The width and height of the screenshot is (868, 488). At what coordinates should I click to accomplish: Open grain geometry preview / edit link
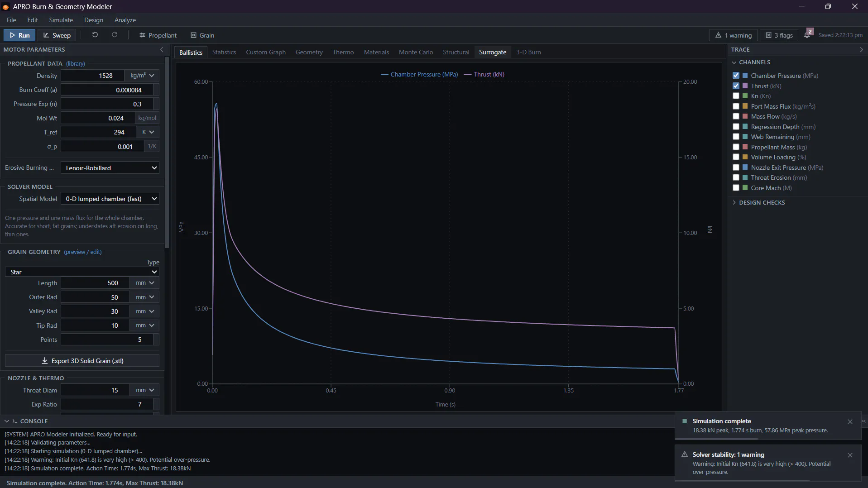click(82, 252)
